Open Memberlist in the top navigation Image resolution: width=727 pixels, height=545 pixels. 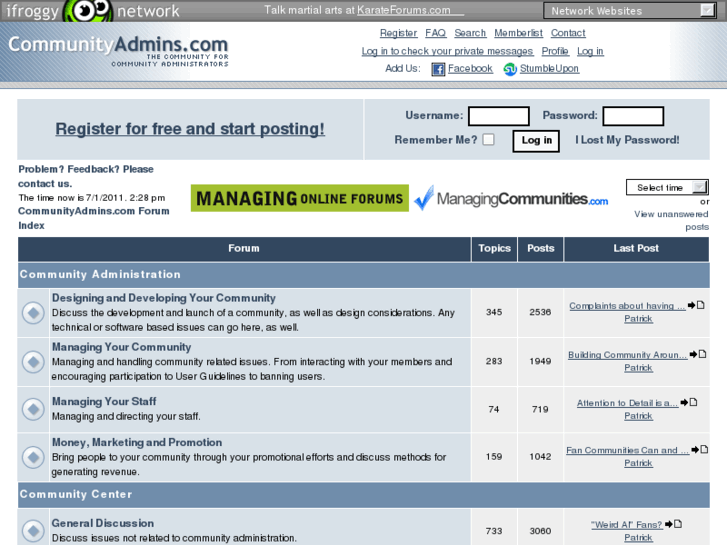518,33
